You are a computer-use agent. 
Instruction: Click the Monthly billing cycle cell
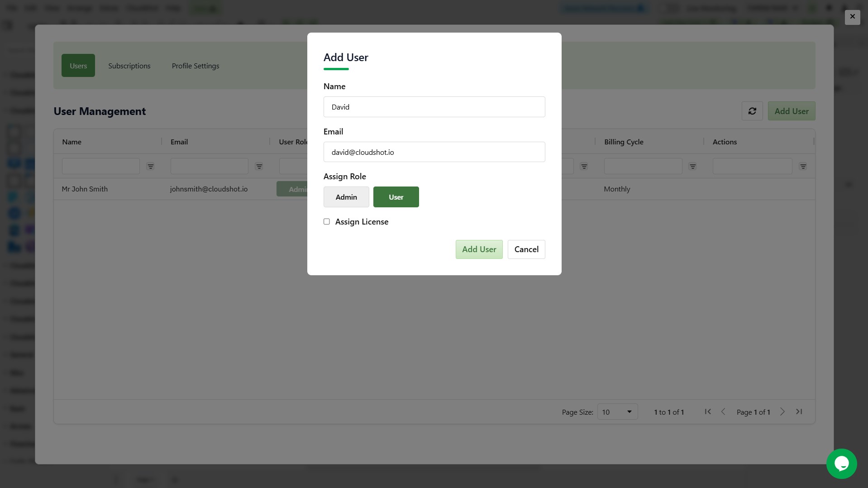tap(617, 189)
